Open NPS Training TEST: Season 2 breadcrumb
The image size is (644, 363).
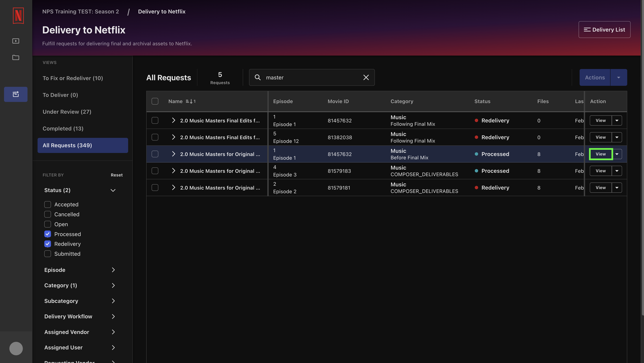point(80,12)
